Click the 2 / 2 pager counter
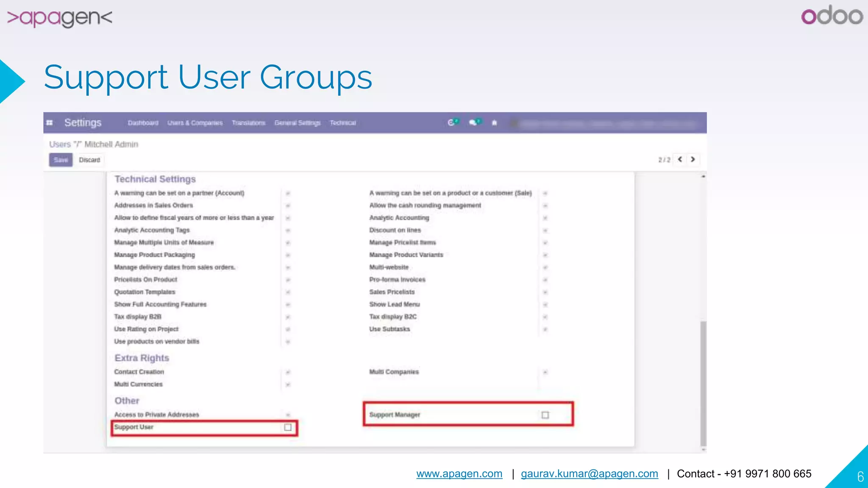 coord(664,160)
